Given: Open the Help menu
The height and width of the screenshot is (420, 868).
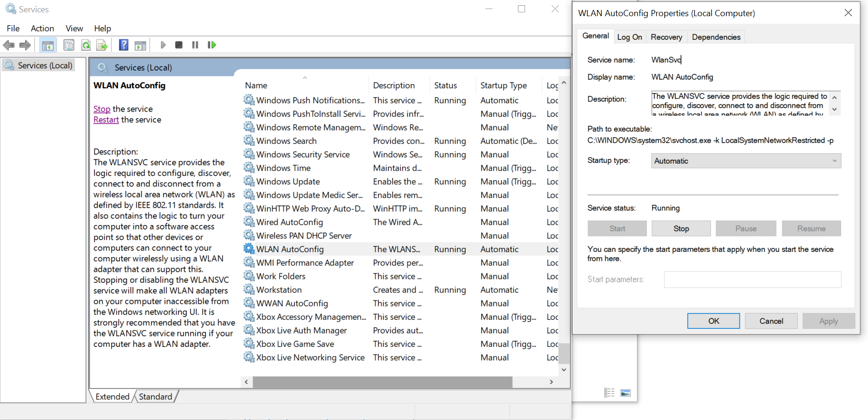Looking at the screenshot, I should point(102,28).
